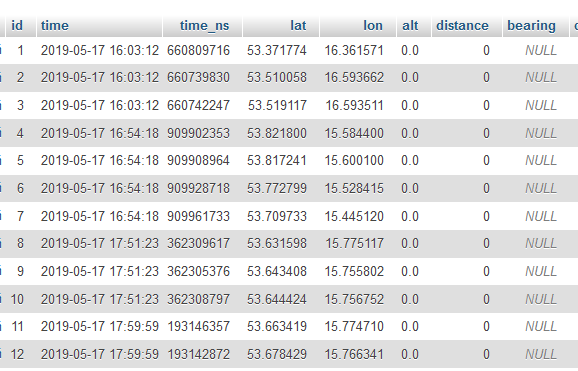Viewport: 578px width, 371px height.
Task: Select time cell of row id 11
Action: 100,326
